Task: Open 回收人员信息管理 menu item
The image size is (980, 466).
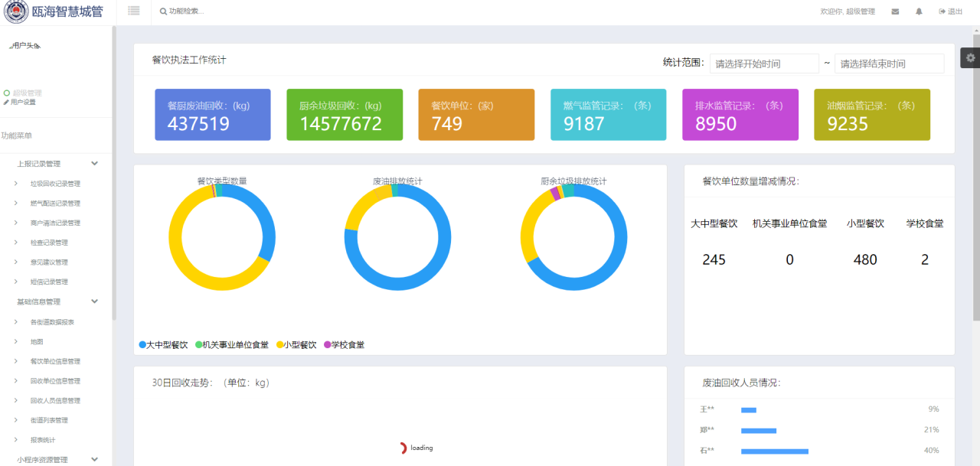Action: (x=55, y=401)
